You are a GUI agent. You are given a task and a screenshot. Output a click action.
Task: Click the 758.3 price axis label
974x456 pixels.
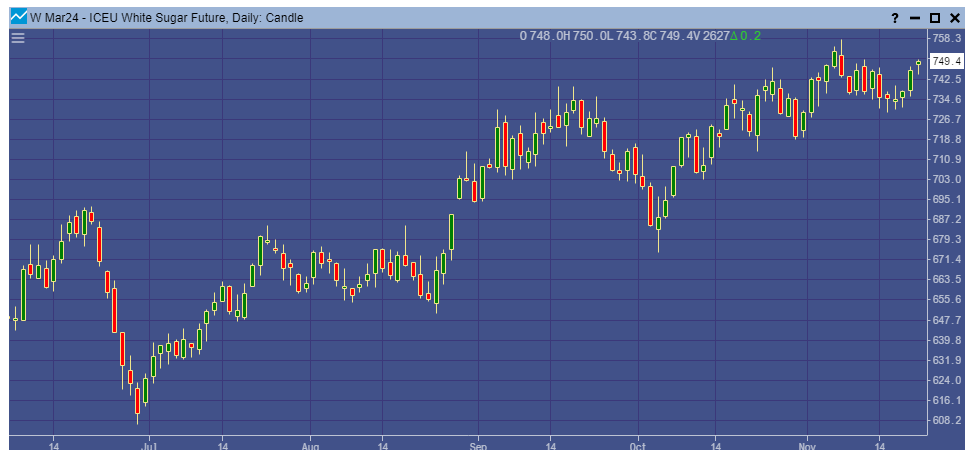(x=946, y=39)
